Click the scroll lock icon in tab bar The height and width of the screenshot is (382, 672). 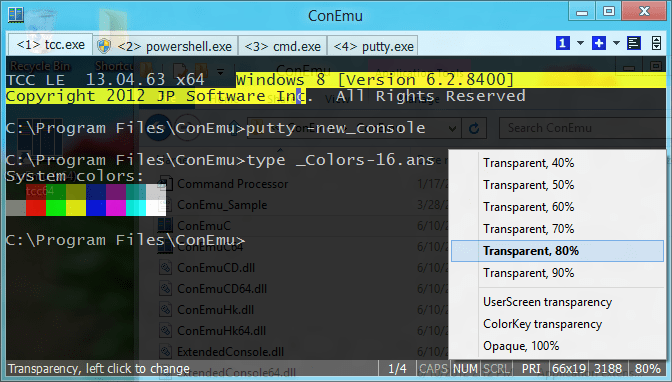click(x=656, y=43)
